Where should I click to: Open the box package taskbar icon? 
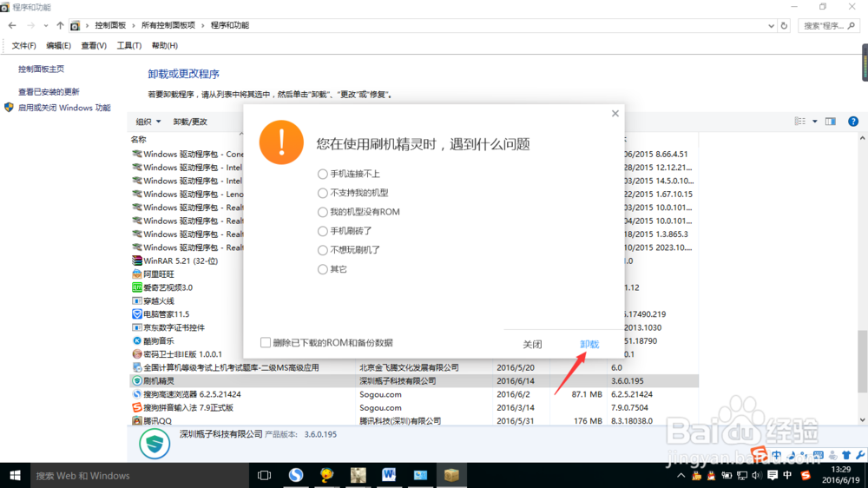[x=451, y=475]
